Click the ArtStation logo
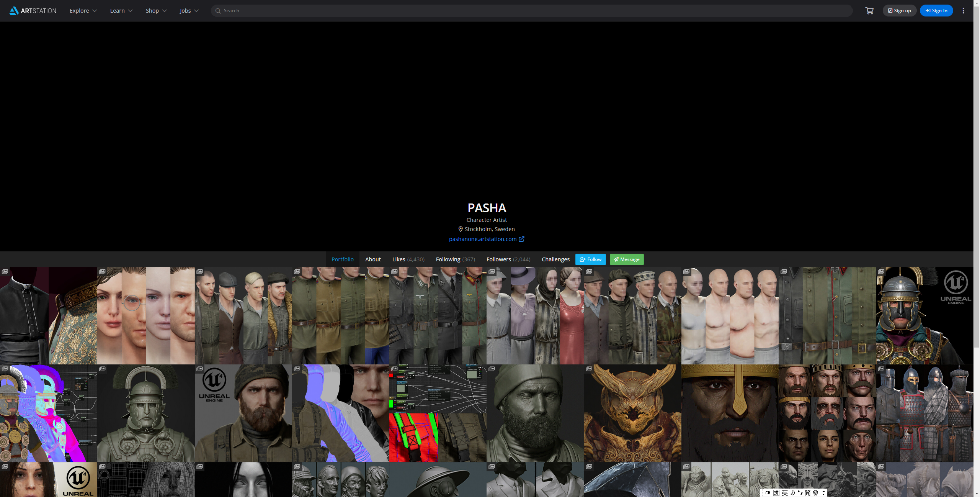This screenshot has width=980, height=497. pos(33,11)
